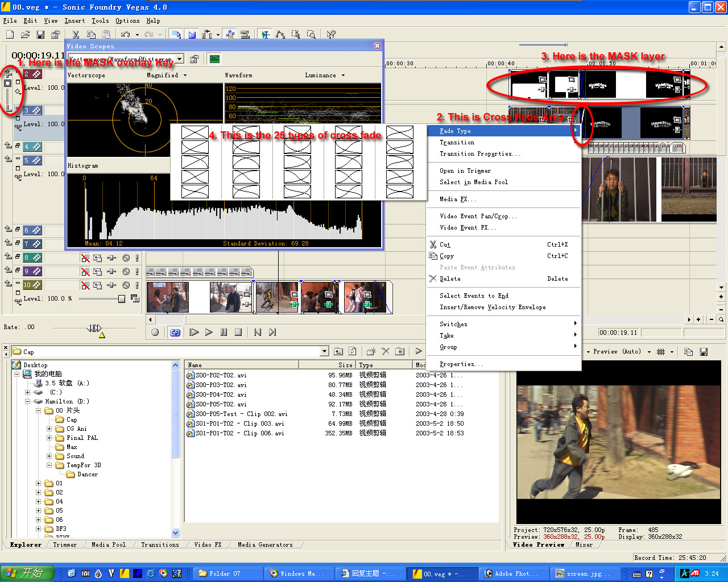Toggle Bypass FX on track 8
This screenshot has width=728, height=582.
(85, 258)
